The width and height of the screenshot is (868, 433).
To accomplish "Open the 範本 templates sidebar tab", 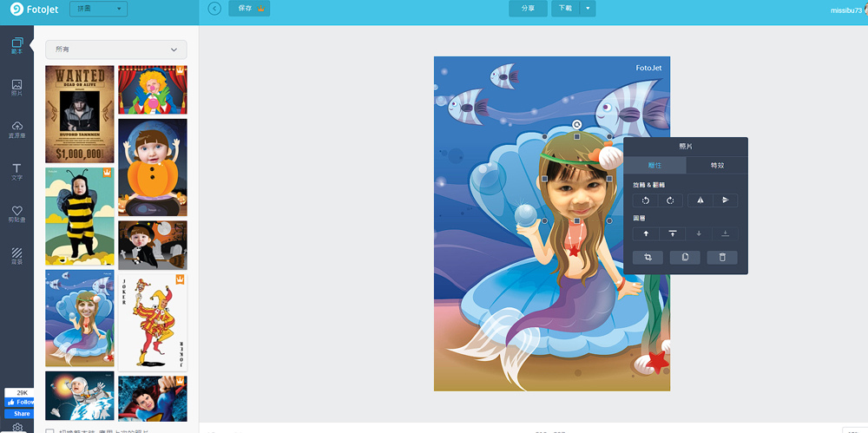I will click(x=16, y=45).
